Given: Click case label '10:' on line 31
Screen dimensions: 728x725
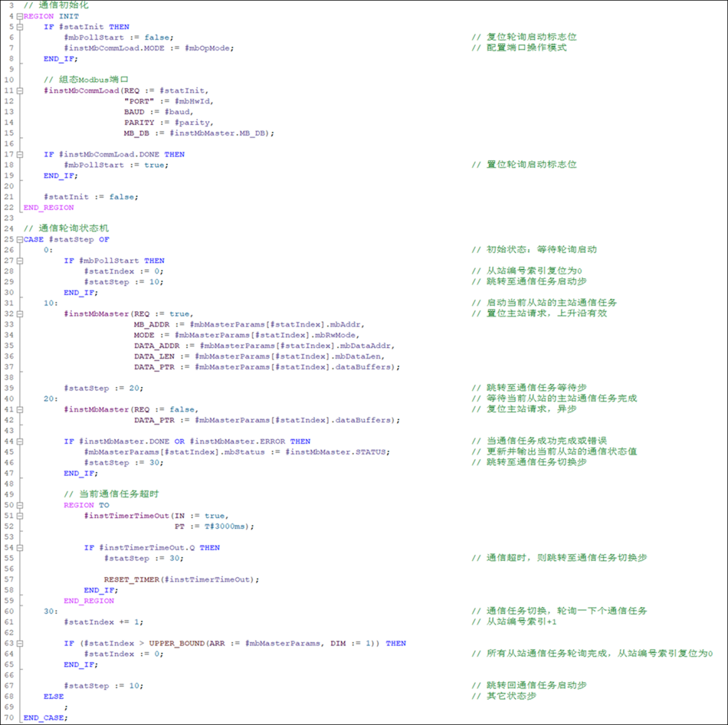Looking at the screenshot, I should [51, 303].
